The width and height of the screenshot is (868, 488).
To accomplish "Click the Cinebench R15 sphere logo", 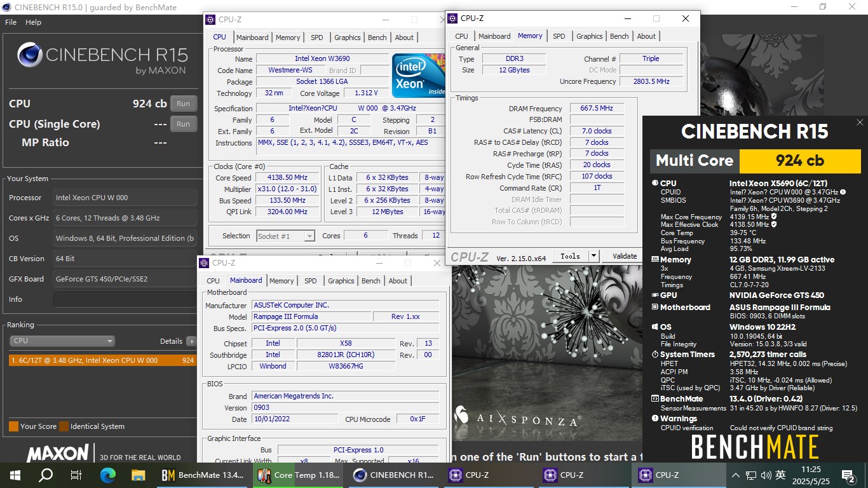I will tap(29, 55).
